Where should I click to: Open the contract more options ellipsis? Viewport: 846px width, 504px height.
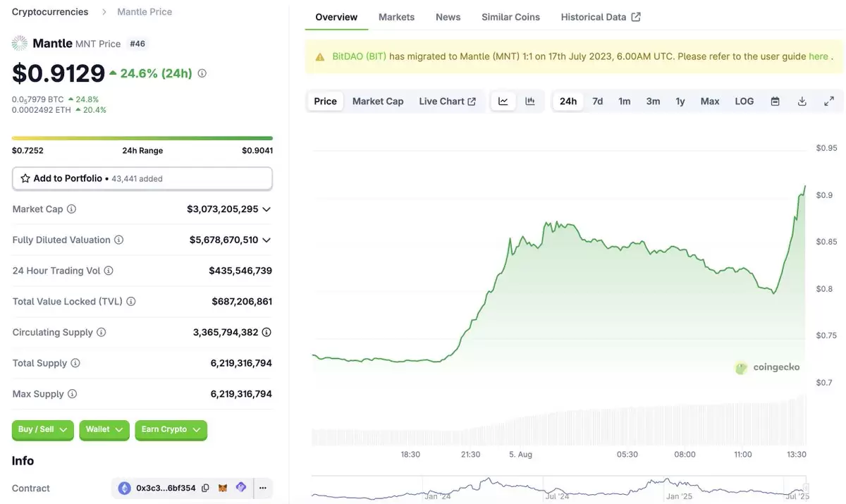262,488
